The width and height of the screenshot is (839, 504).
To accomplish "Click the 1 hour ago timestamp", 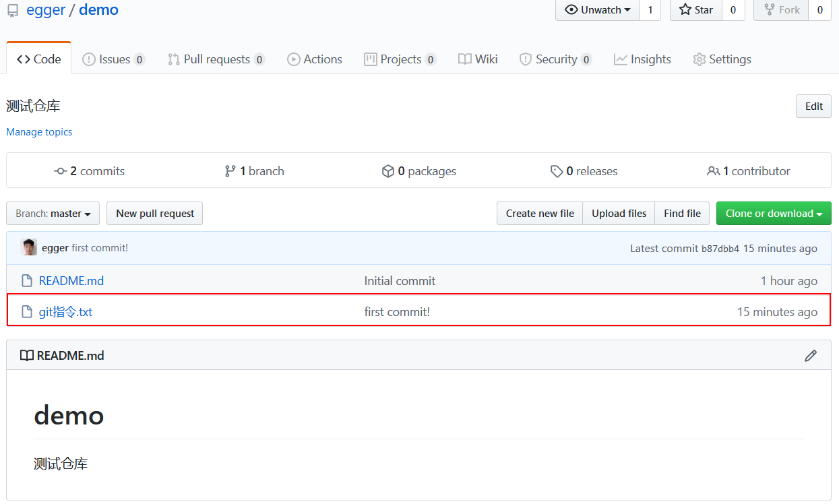I will (x=789, y=281).
